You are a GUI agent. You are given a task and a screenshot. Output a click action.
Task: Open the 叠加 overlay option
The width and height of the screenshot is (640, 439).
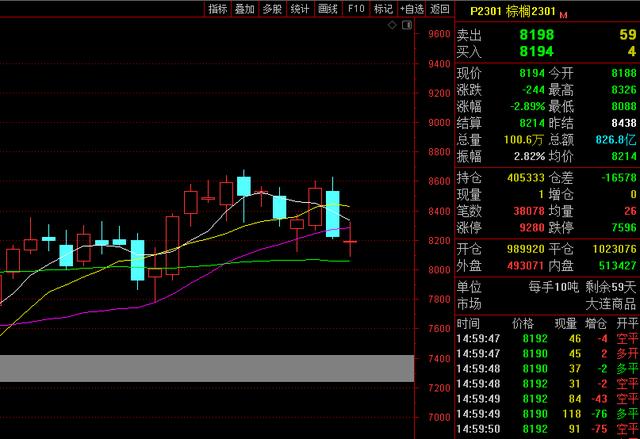click(x=245, y=9)
